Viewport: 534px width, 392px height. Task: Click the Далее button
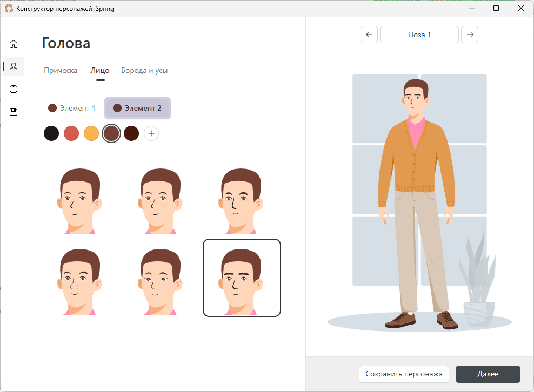(488, 374)
